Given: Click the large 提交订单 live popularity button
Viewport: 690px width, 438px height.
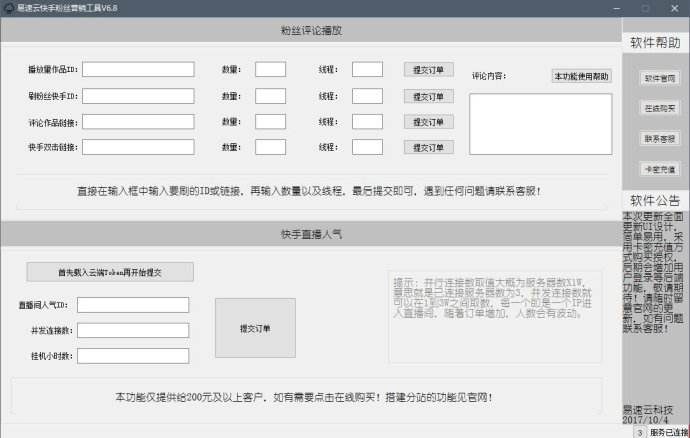Looking at the screenshot, I should tap(255, 328).
